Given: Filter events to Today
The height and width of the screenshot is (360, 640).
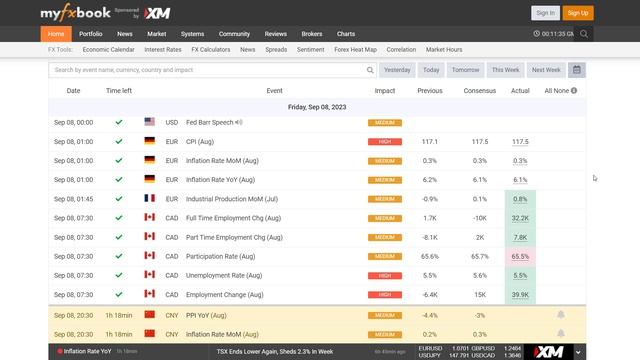Looking at the screenshot, I should [431, 70].
